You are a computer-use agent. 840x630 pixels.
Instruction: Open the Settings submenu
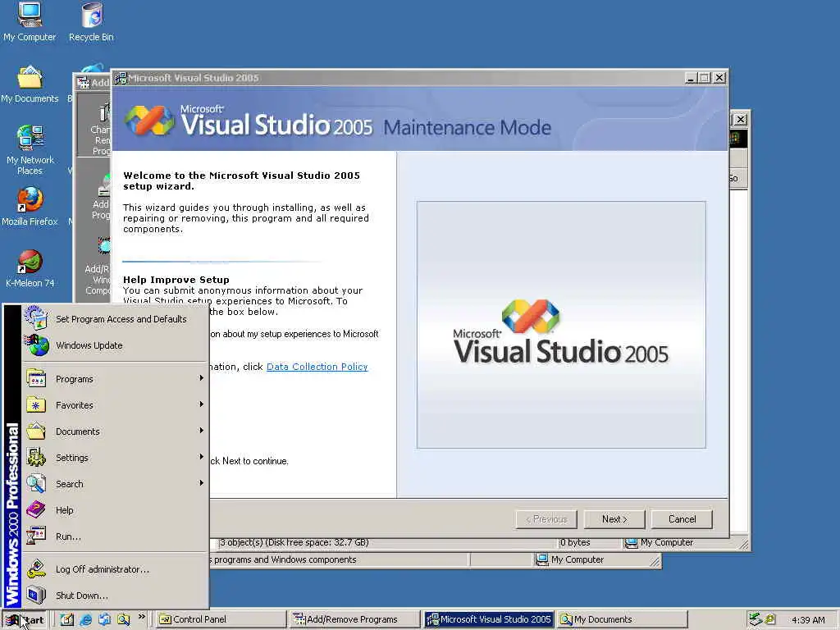point(115,458)
